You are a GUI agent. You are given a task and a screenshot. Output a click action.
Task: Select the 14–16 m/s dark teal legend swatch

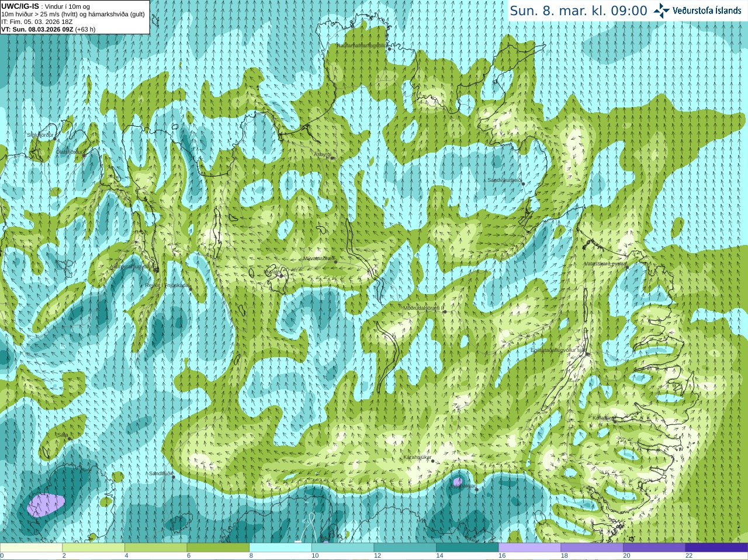point(467,548)
